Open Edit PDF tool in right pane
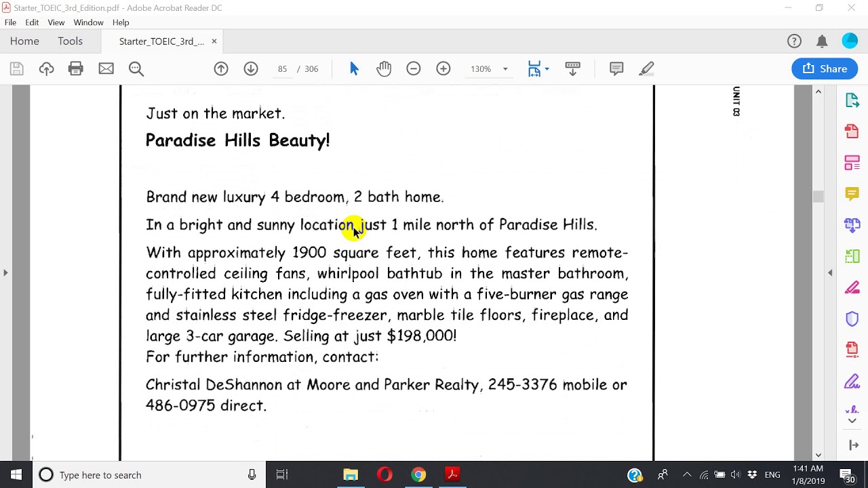Screen dimensions: 868x488 [x=852, y=163]
